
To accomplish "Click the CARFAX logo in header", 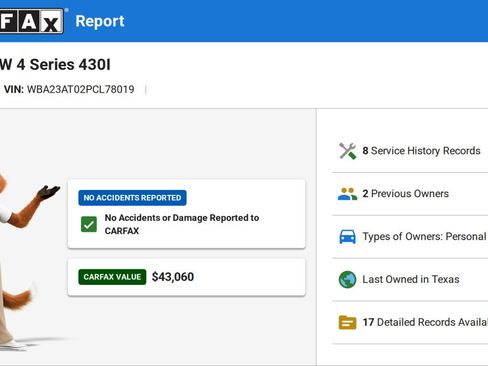I will [32, 21].
